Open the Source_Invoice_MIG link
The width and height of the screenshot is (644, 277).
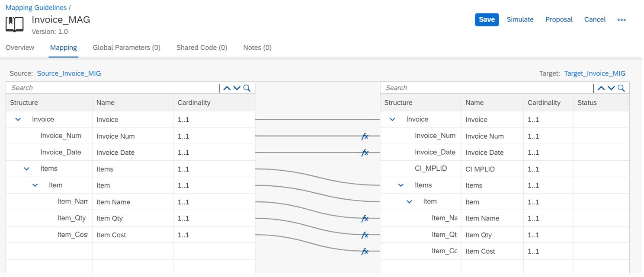pos(69,73)
